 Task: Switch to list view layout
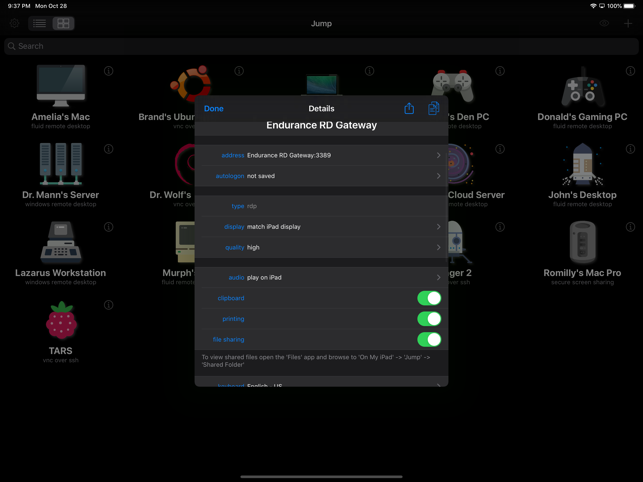pyautogui.click(x=39, y=23)
